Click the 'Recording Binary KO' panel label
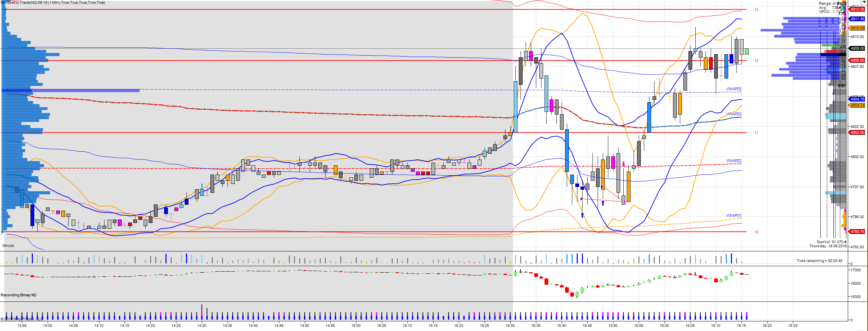This screenshot has height=331, width=868. [x=19, y=295]
